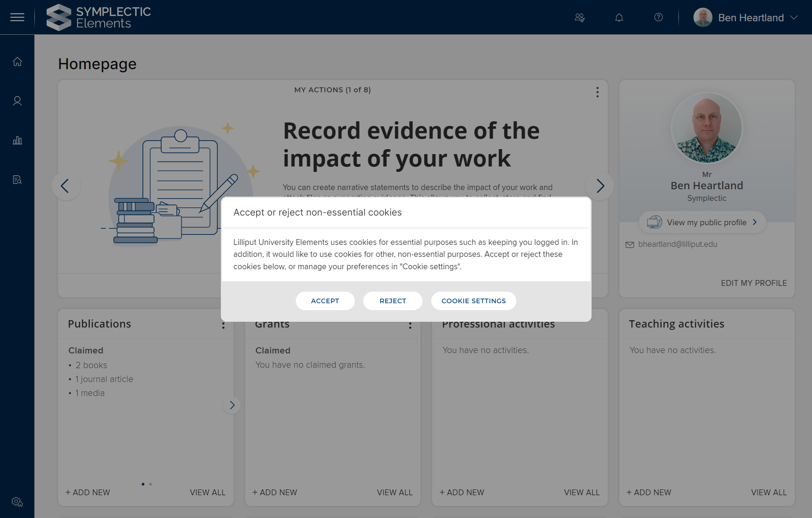The width and height of the screenshot is (812, 518).
Task: Open the profile person icon in sidebar
Action: pos(17,101)
